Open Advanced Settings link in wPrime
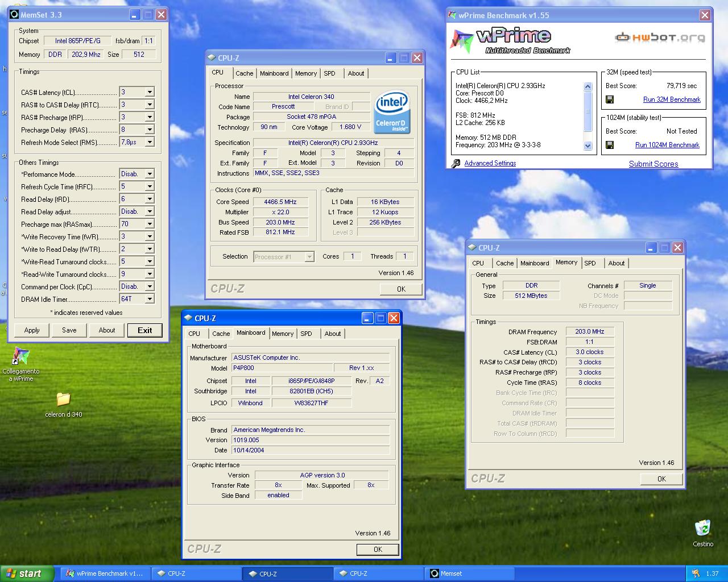 [x=490, y=163]
